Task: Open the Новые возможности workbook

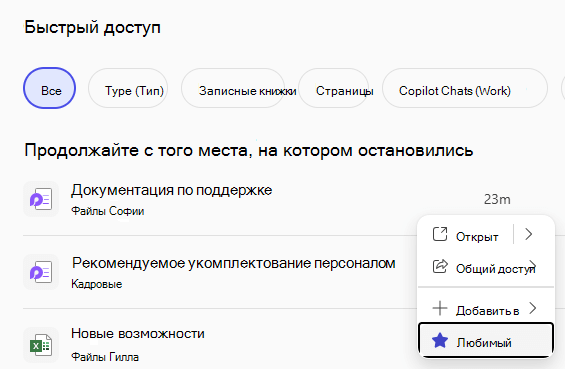Action: click(138, 333)
